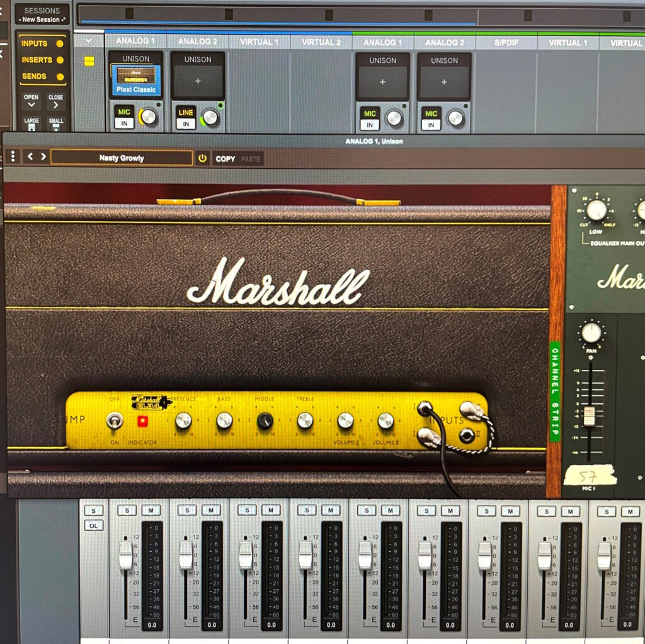Click the amp's Bass knob
The height and width of the screenshot is (644, 645).
(224, 420)
